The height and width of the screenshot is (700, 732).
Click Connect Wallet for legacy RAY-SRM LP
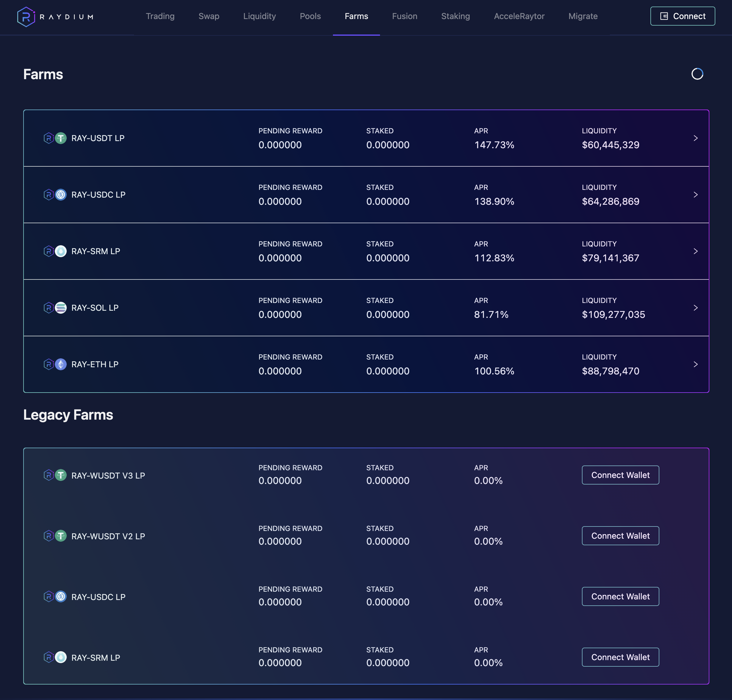(x=620, y=657)
